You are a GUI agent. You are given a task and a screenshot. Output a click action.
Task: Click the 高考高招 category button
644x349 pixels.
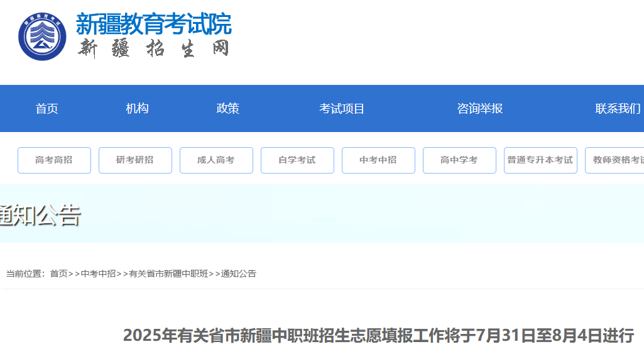tap(54, 160)
